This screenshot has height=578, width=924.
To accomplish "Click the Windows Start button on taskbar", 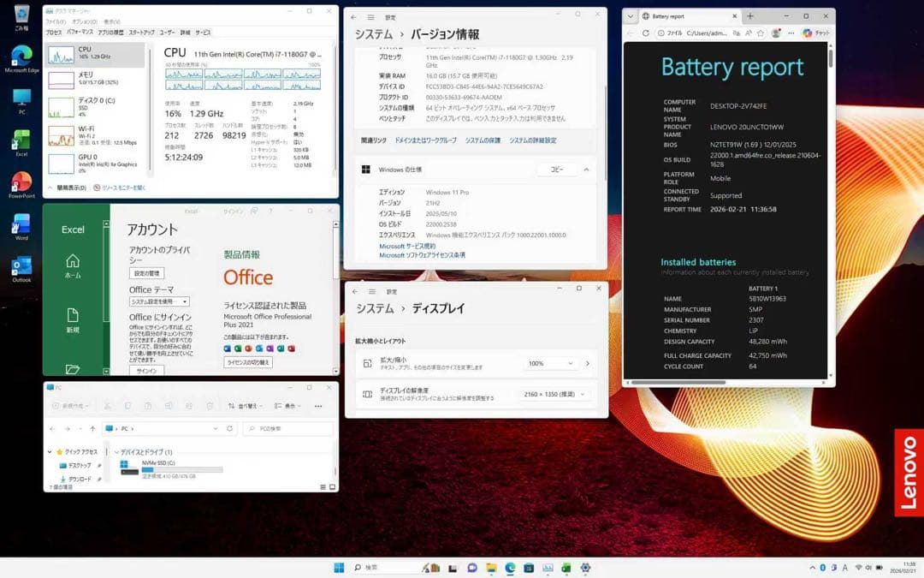I will pos(339,568).
